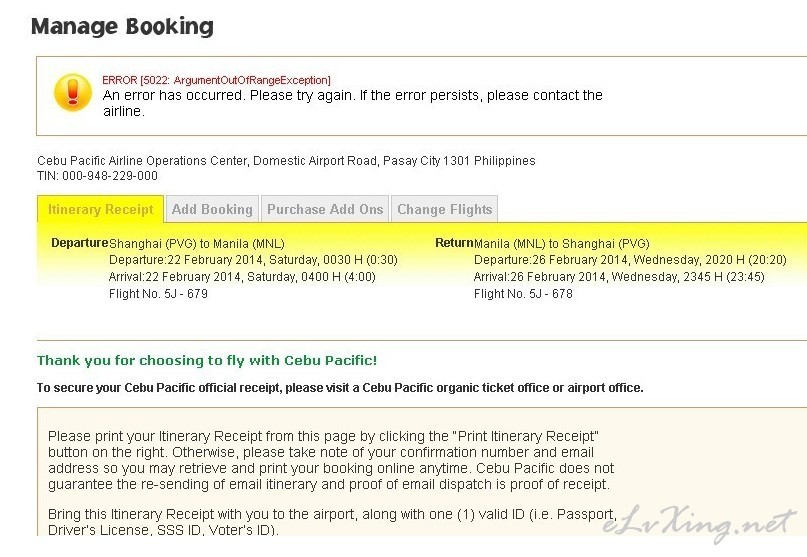Click the eLvXing.net watermark
Viewport: 807px width, 557px height.
[x=699, y=523]
